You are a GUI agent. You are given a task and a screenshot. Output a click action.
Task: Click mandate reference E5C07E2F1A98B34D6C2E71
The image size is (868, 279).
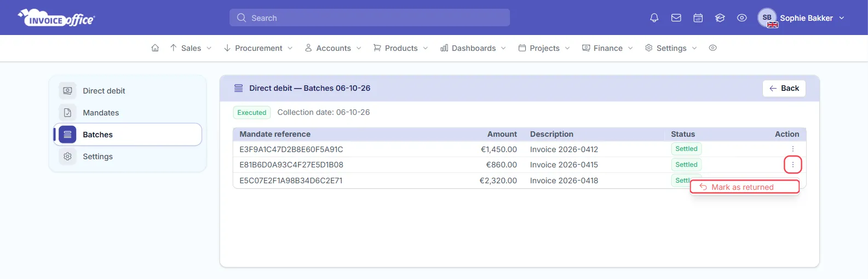click(x=291, y=181)
